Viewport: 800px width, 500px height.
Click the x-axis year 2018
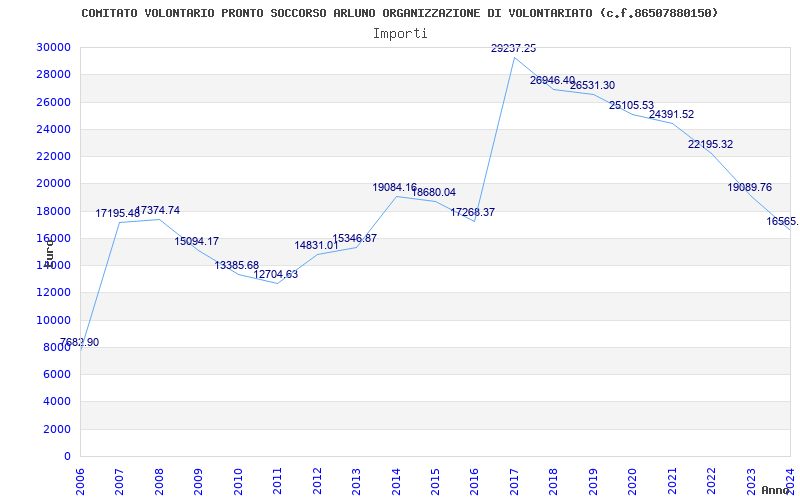[554, 481]
